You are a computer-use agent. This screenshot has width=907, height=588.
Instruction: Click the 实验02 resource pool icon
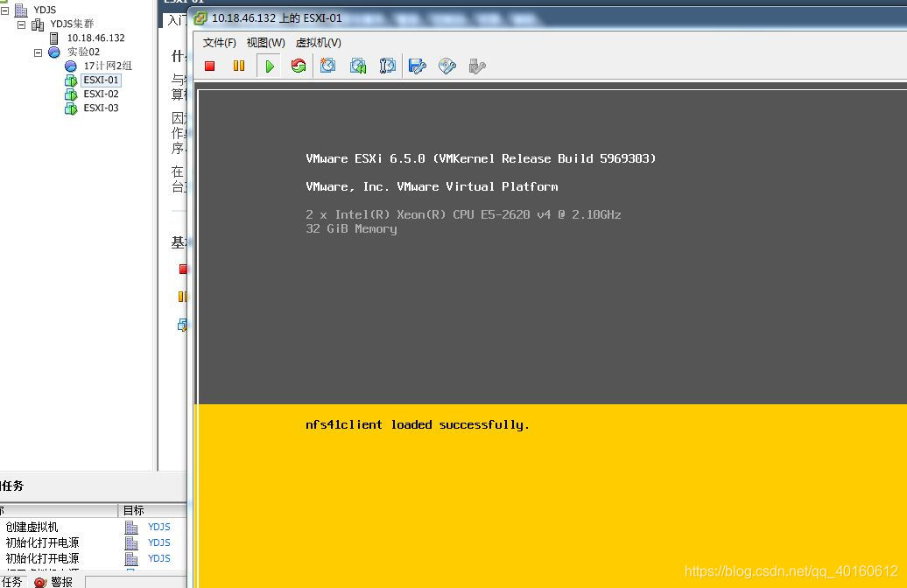click(54, 52)
